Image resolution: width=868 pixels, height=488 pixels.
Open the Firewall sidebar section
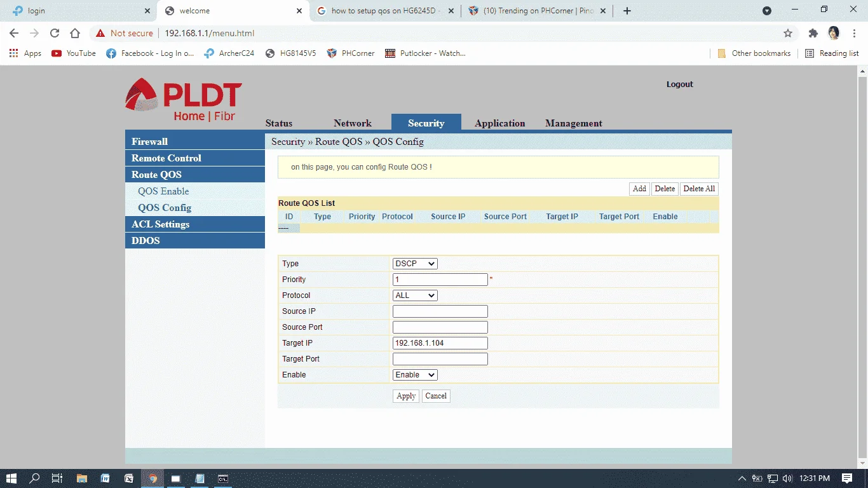(195, 141)
